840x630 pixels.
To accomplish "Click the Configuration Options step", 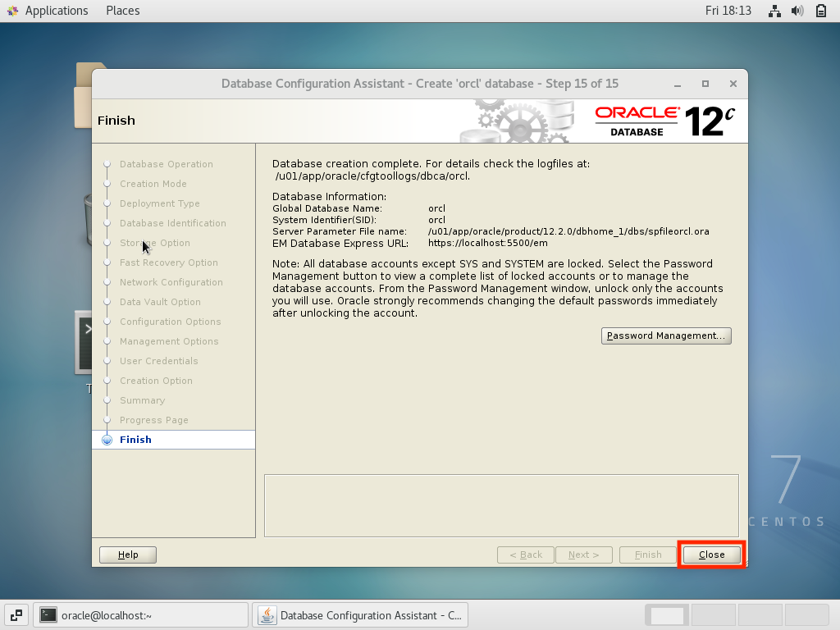I will coord(170,322).
